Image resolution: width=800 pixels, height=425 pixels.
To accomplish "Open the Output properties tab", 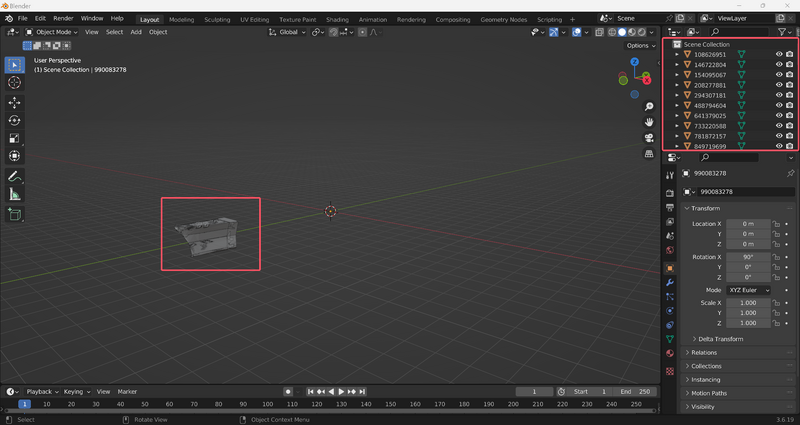I will (670, 207).
